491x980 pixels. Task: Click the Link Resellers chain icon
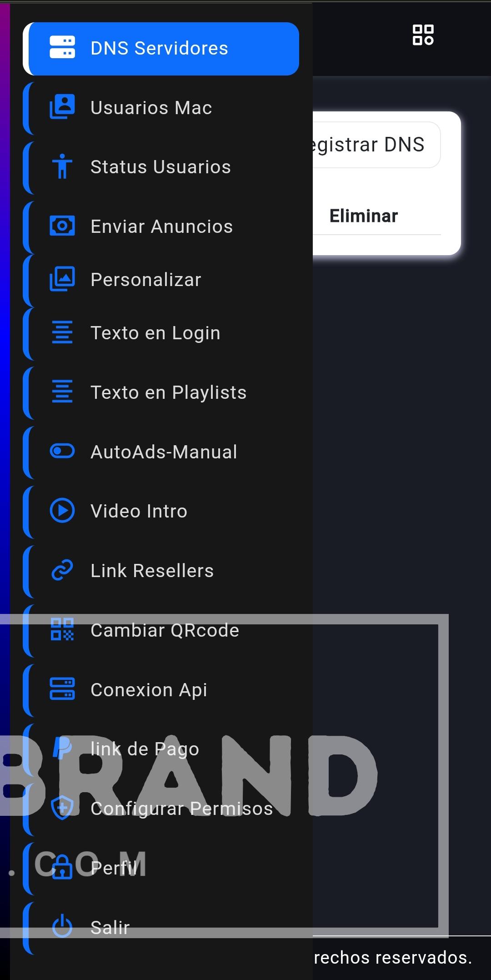(62, 570)
